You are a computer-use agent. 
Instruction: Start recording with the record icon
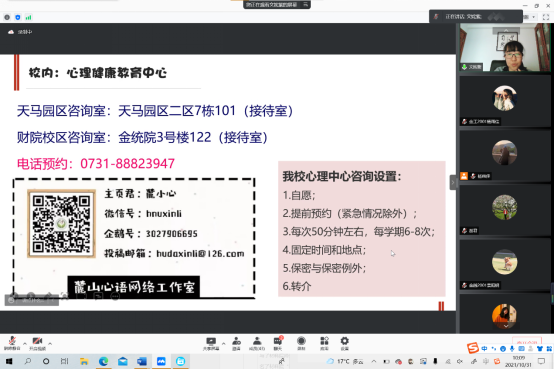301,343
